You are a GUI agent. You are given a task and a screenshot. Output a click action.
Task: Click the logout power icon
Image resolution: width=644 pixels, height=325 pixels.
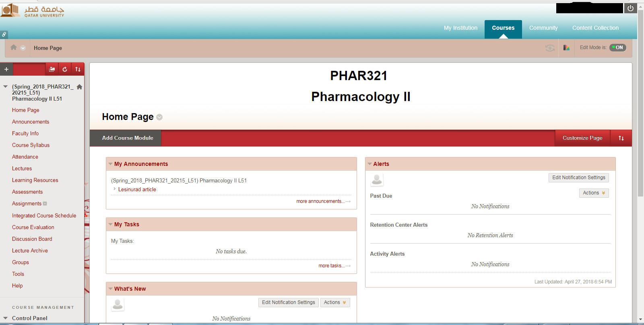click(x=630, y=8)
